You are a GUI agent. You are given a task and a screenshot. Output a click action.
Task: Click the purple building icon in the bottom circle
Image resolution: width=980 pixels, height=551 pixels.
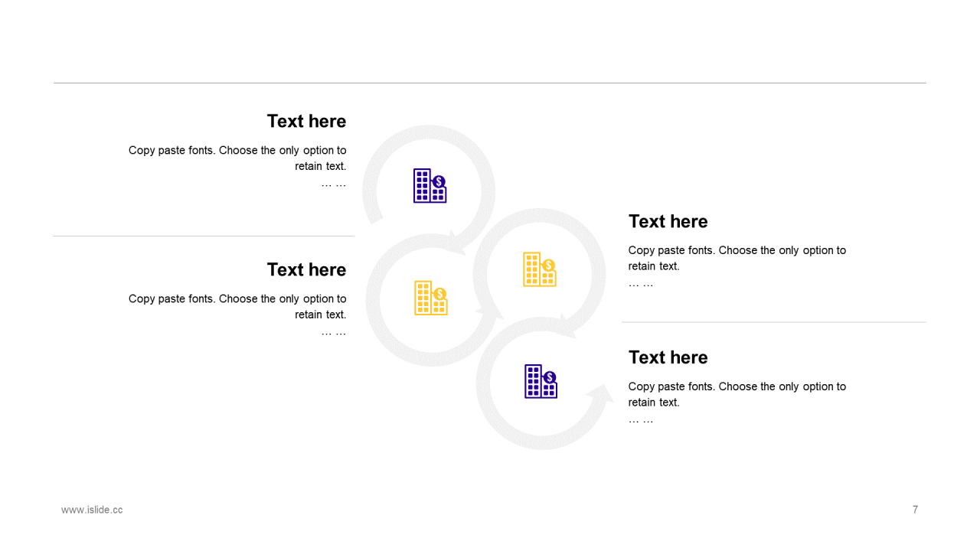541,381
